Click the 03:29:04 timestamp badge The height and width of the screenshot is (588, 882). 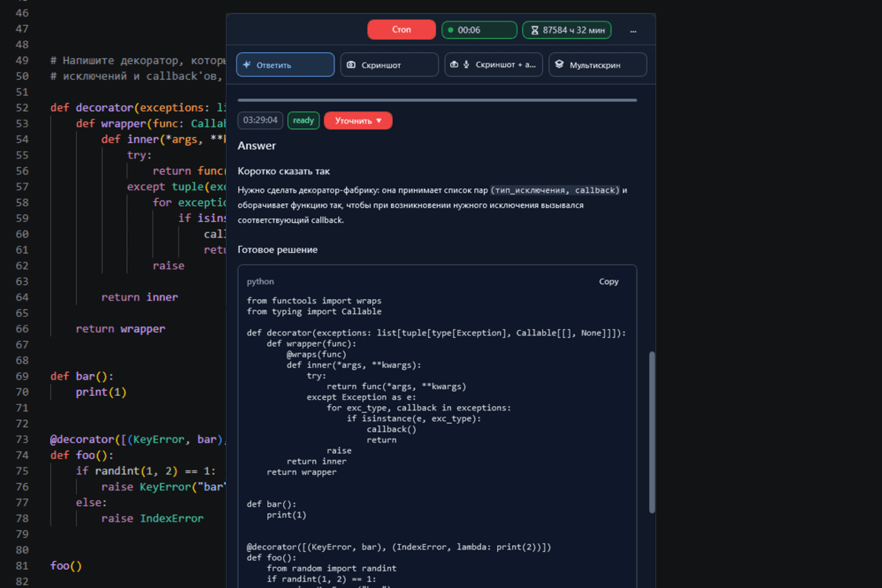coord(260,121)
